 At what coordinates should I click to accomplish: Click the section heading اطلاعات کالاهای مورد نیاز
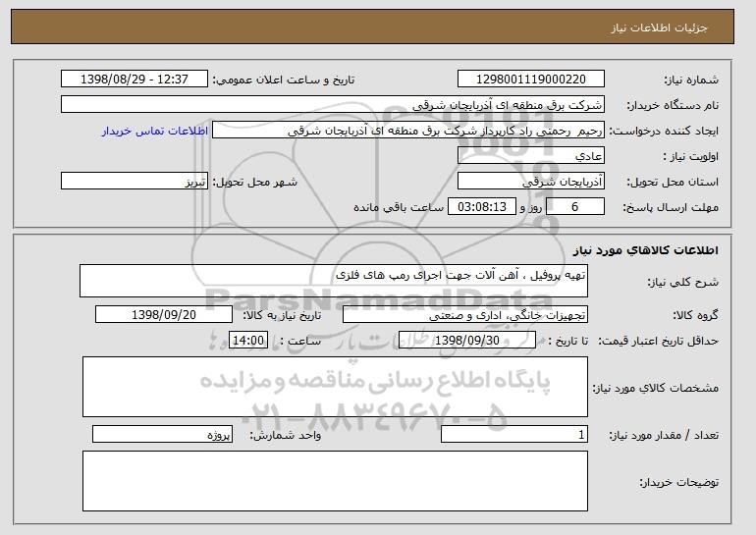646,250
